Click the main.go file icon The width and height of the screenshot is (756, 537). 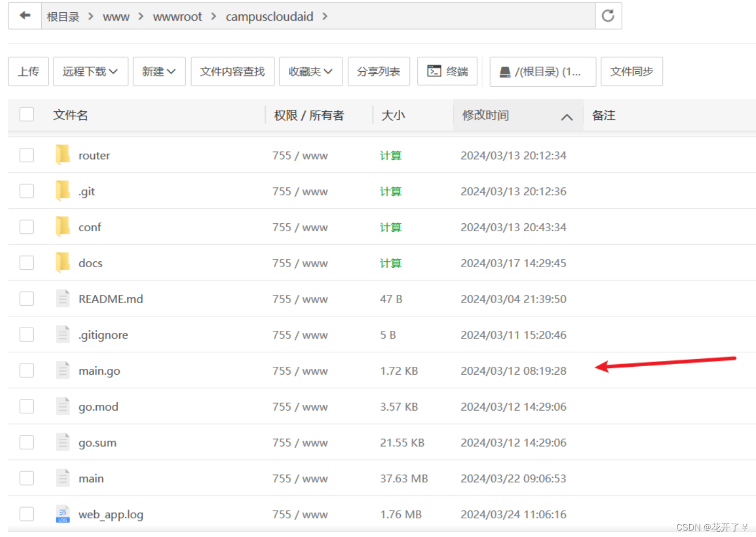pos(63,370)
